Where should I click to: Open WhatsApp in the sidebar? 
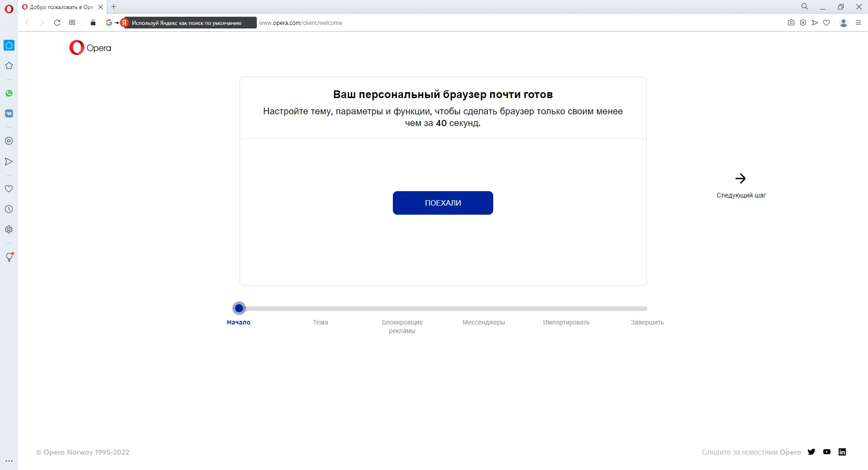click(x=9, y=93)
